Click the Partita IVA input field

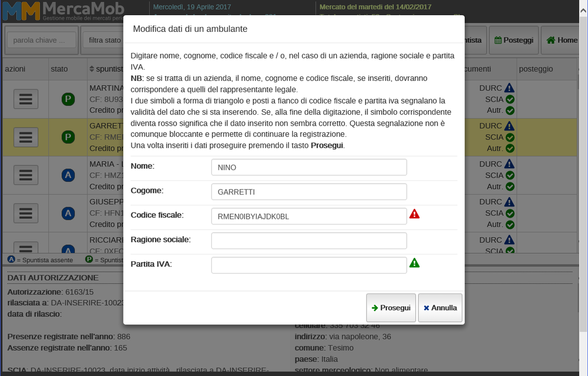pyautogui.click(x=309, y=265)
